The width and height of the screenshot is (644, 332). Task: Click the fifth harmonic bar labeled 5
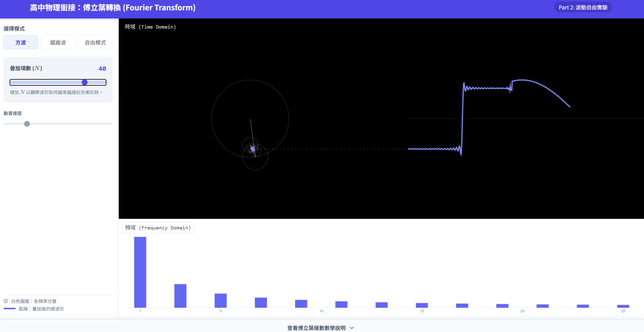(x=221, y=300)
